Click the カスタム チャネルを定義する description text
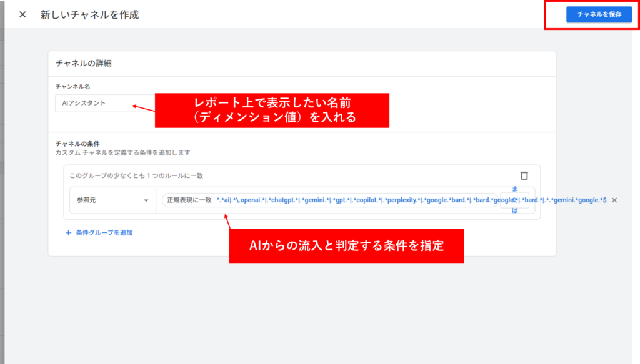Image resolution: width=640 pixels, height=364 pixels. point(122,152)
